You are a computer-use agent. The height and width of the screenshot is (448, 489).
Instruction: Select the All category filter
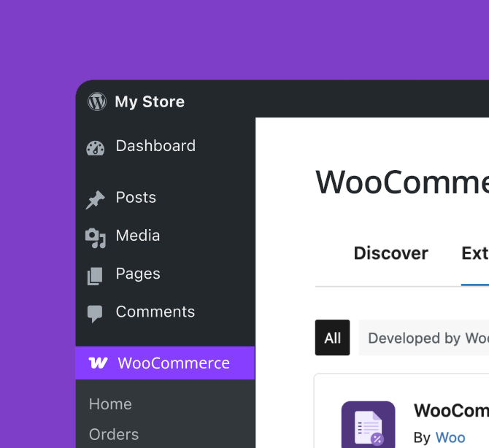332,338
